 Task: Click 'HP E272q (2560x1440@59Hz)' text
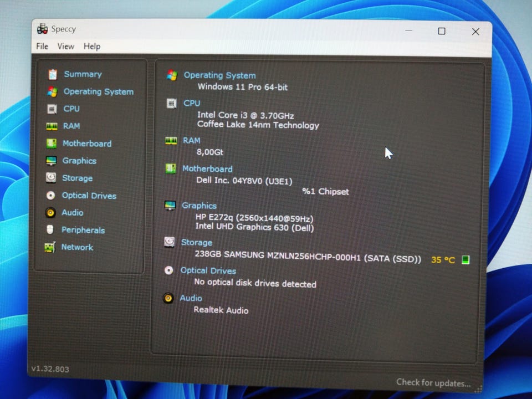[254, 218]
